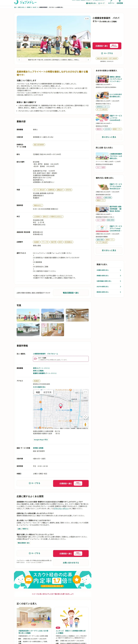The image size is (138, 644).
Task: Open 保育士(パート・バイト) job link
Action: tap(41, 368)
